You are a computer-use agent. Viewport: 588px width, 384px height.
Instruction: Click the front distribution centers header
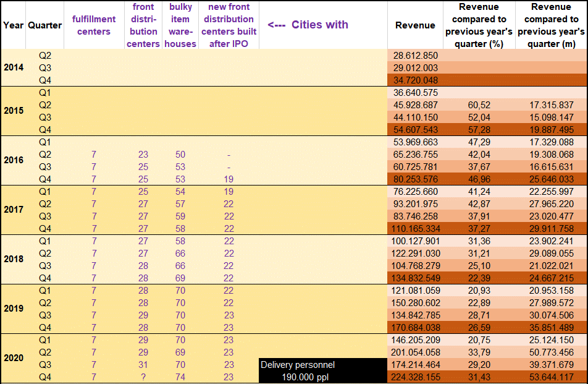point(143,25)
